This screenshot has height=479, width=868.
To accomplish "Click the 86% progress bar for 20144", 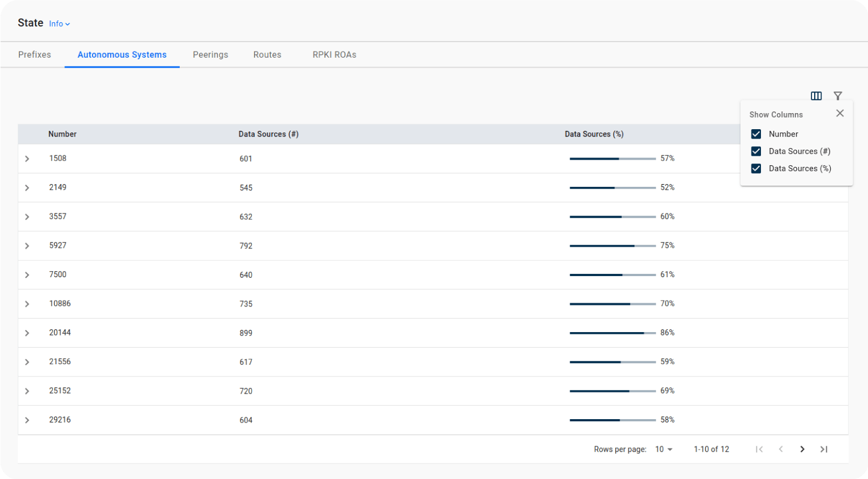I will 612,333.
